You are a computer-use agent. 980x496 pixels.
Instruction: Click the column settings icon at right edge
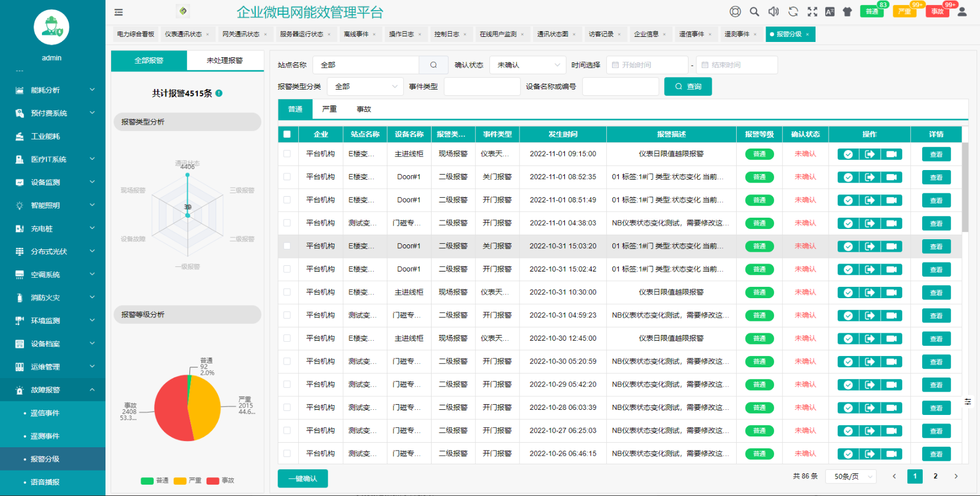tap(968, 401)
